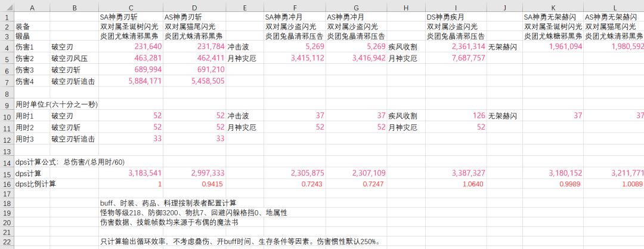Click dps value 2,997,333
Image resolution: width=644 pixels, height=249 pixels.
click(x=208, y=174)
